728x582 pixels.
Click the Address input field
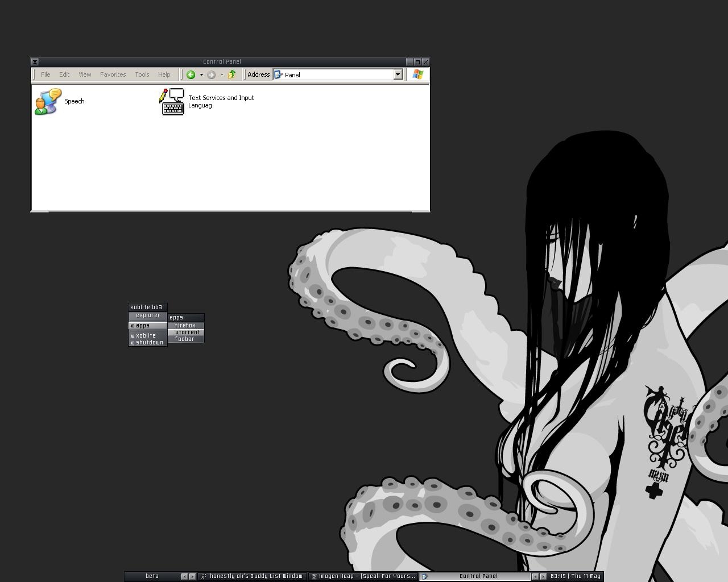click(x=338, y=74)
